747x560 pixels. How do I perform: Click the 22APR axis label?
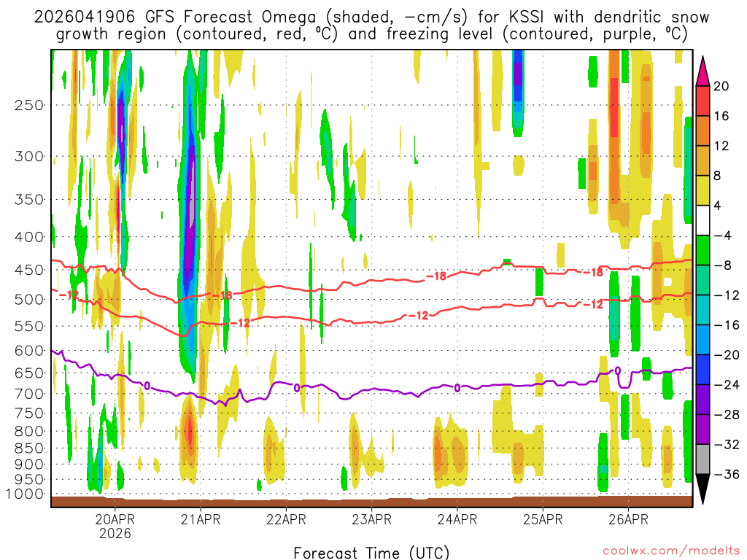click(286, 519)
